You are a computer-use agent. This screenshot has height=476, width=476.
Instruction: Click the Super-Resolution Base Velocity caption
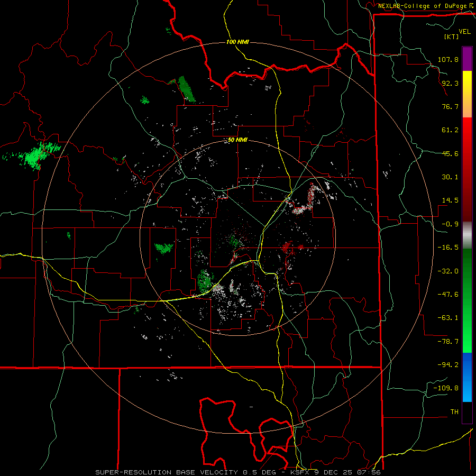238,472
